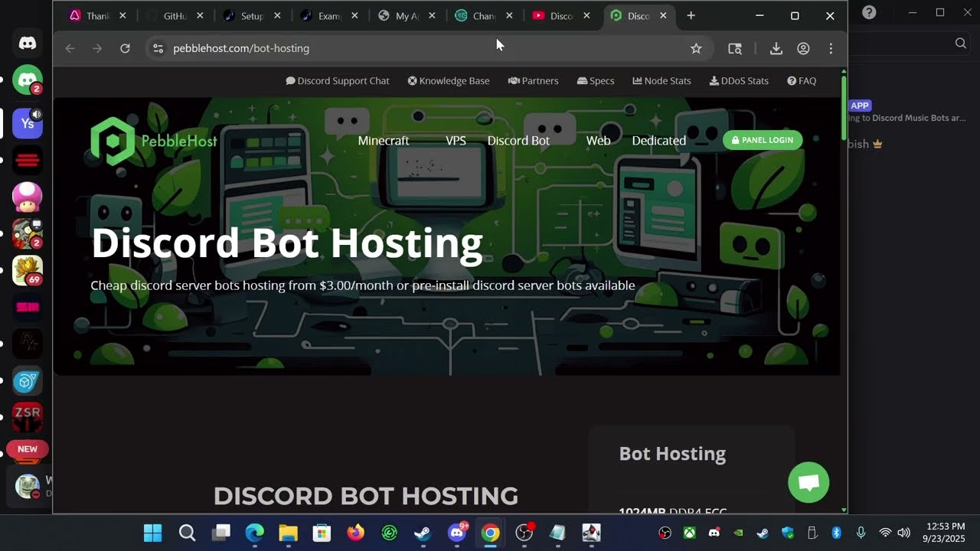Open the Dedicated navigation item

(x=658, y=141)
